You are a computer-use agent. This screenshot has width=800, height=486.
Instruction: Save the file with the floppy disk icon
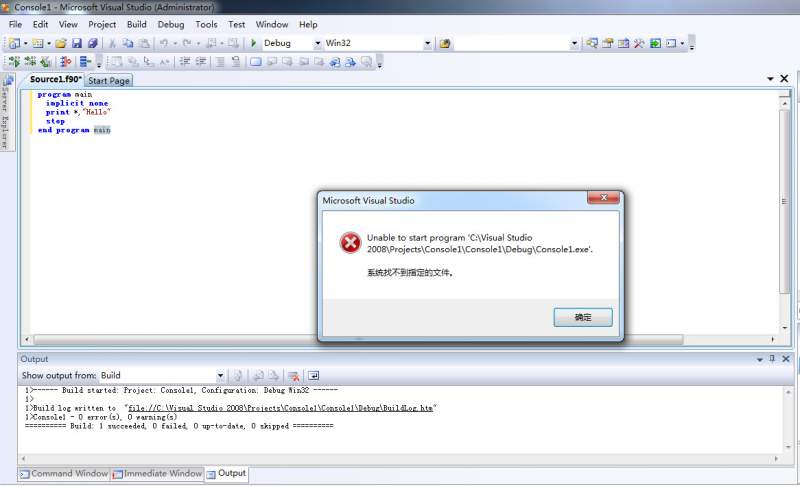click(x=77, y=43)
